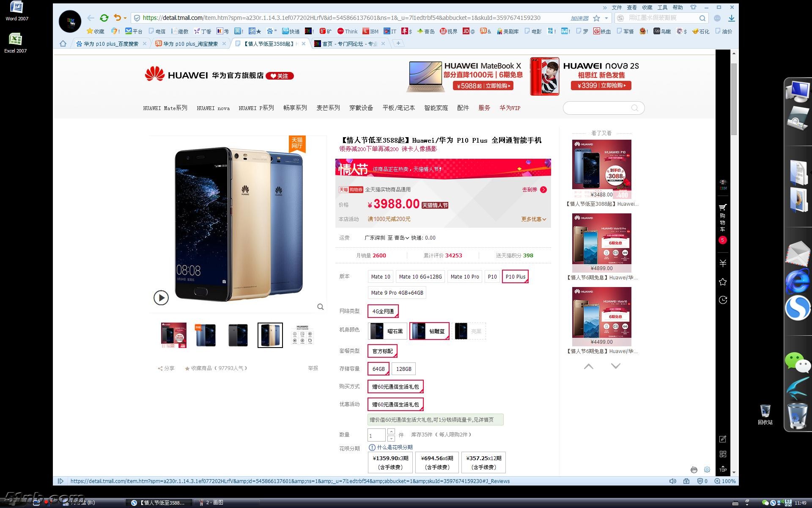Viewport: 812px width, 508px height.
Task: Play the product video
Action: (x=161, y=298)
